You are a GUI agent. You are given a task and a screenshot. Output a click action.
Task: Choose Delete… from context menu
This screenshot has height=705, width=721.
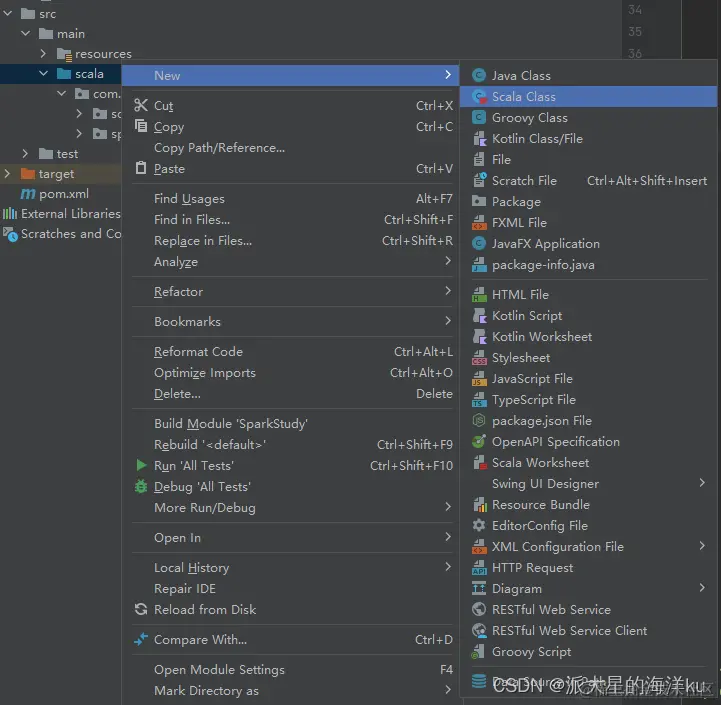point(292,394)
